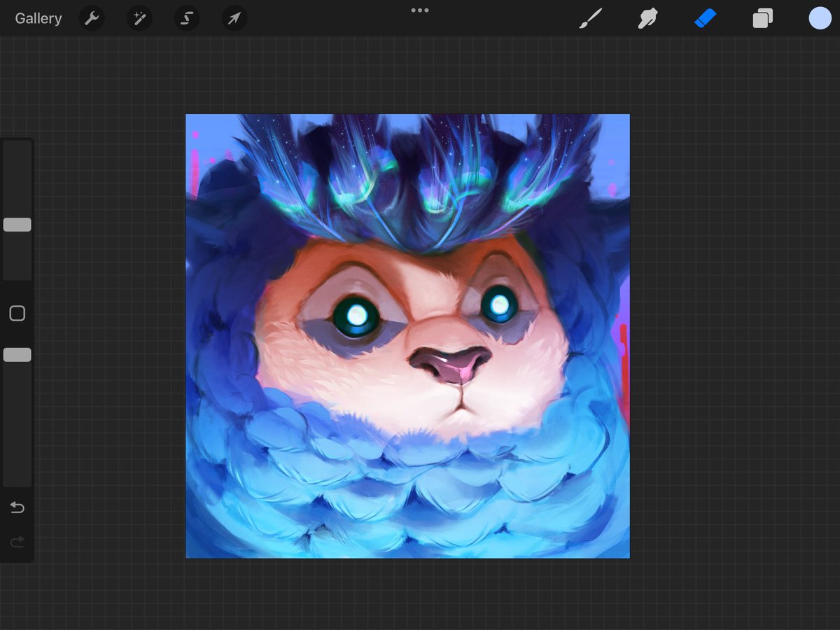Undo the last action
The width and height of the screenshot is (840, 630).
pos(17,507)
